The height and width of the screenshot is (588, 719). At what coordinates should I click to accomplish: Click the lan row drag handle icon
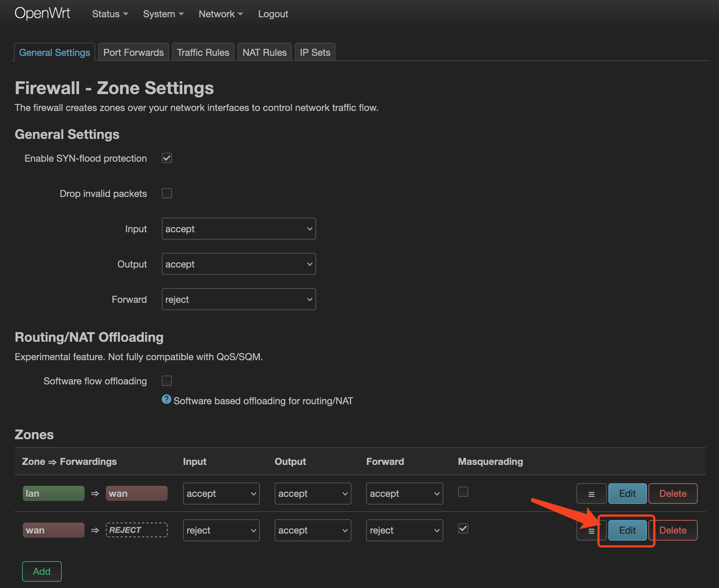coord(591,494)
